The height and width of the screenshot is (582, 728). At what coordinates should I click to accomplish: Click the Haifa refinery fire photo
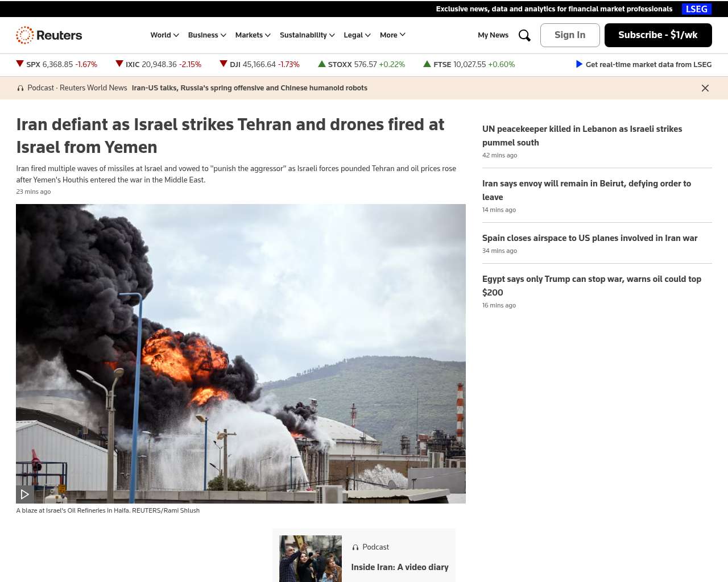point(241,354)
